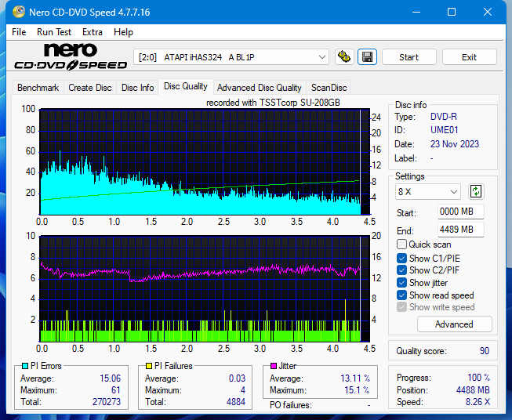Click the recorded with TSSTcorp SU-208GB title
512x420 pixels.
point(273,103)
